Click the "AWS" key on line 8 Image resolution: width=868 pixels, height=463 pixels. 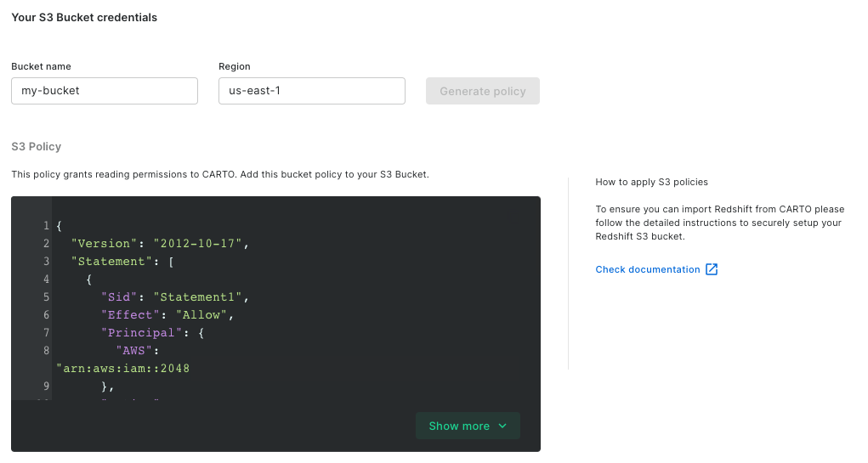(x=136, y=351)
